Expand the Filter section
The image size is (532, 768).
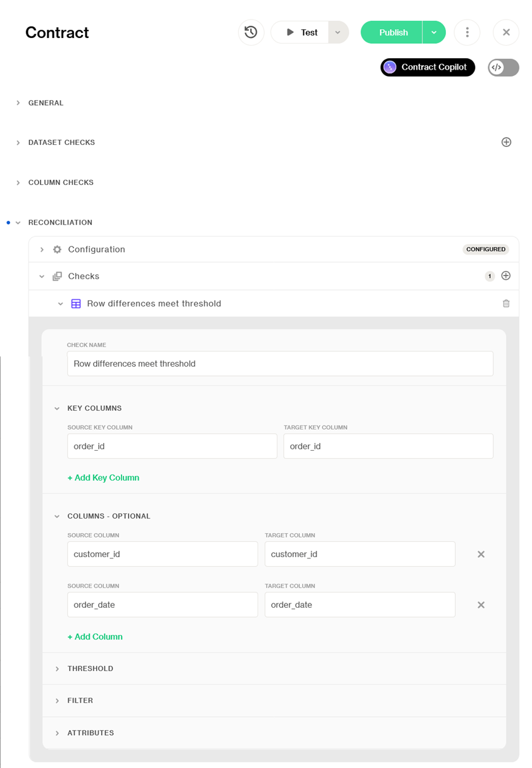80,701
